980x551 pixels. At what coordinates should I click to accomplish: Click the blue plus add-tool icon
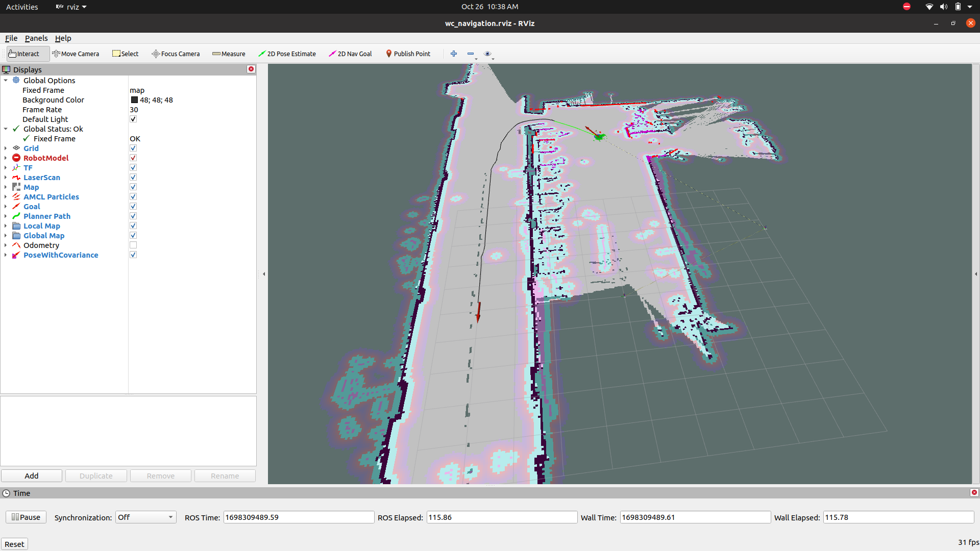[454, 54]
